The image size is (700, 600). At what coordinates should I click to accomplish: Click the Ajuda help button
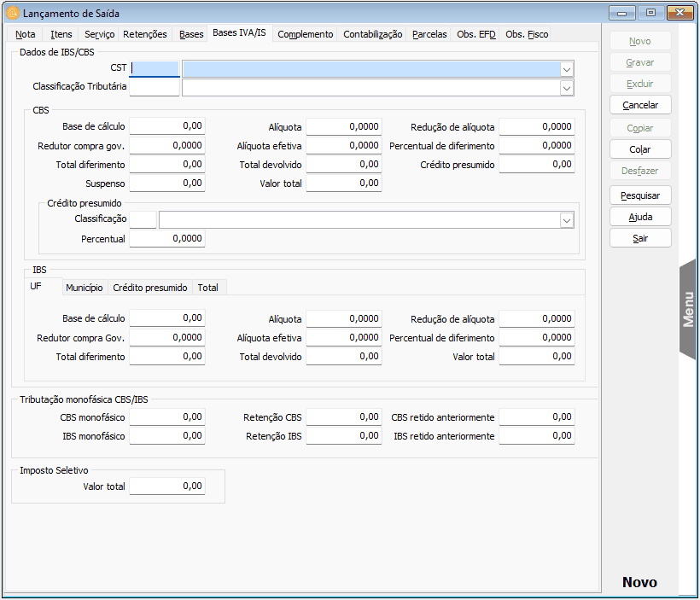640,217
